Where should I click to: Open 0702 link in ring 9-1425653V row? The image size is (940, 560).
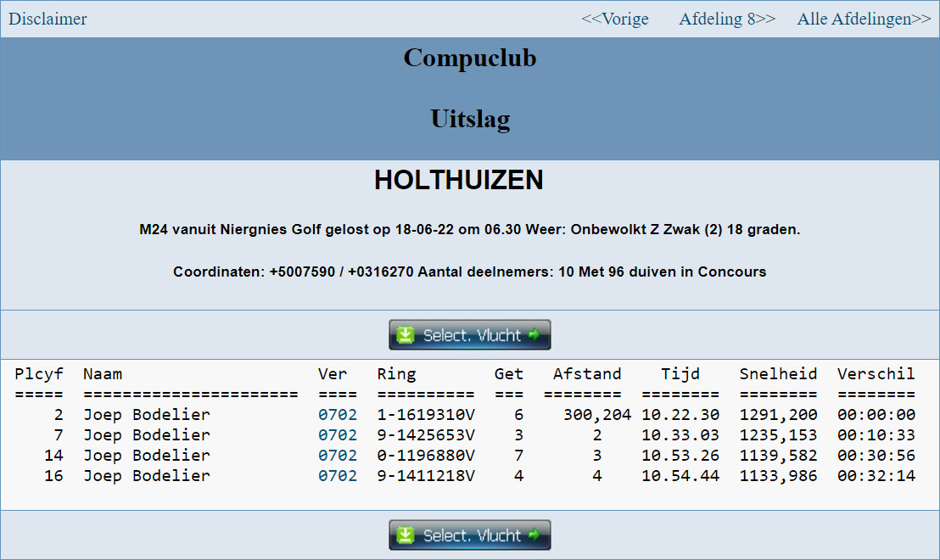point(338,434)
